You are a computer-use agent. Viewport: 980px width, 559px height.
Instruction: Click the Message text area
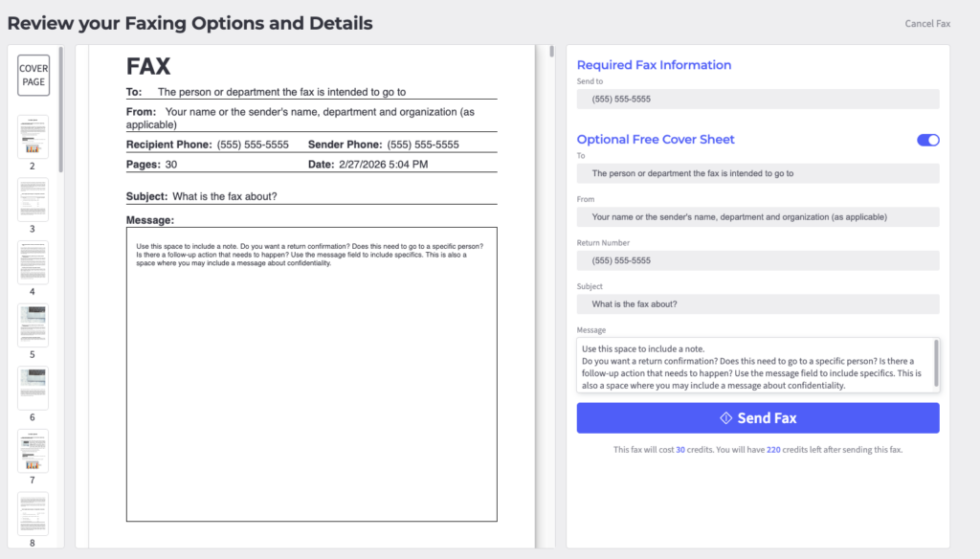[x=751, y=364]
